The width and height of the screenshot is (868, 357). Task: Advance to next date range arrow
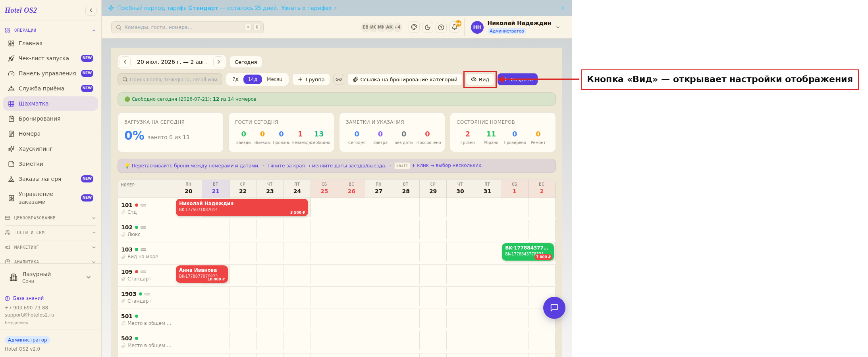(x=219, y=62)
